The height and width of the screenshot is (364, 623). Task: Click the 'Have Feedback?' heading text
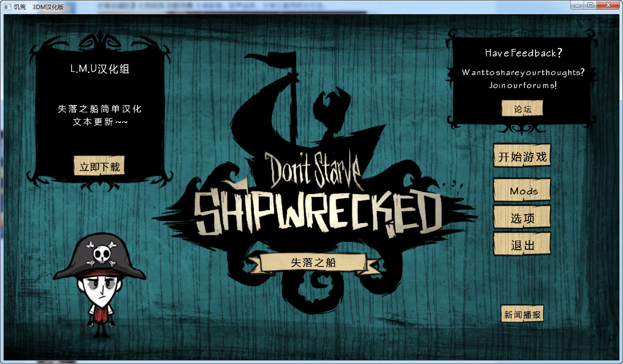pos(523,53)
